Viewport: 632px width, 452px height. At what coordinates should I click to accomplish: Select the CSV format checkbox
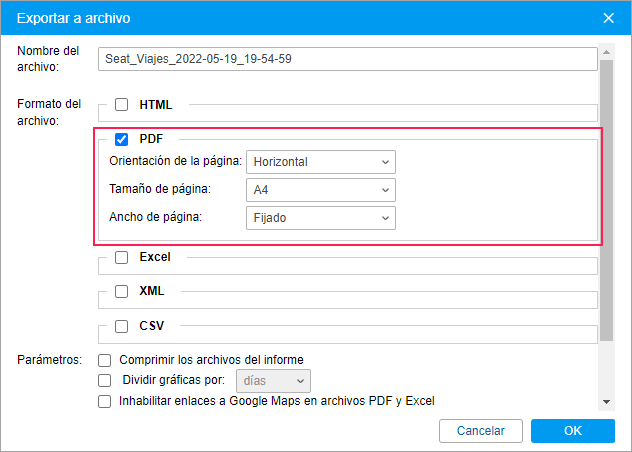pos(122,326)
